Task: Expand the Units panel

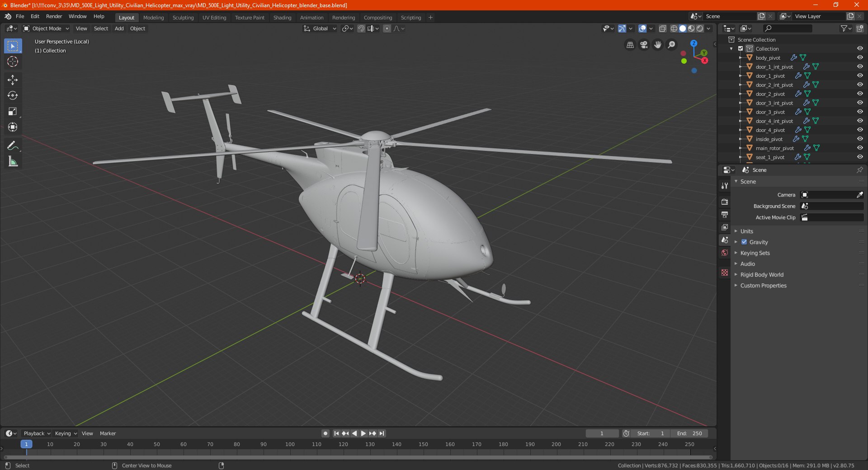Action: 746,231
